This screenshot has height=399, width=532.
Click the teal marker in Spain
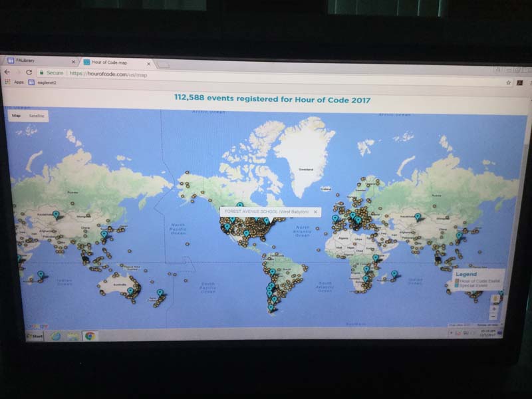click(x=335, y=219)
